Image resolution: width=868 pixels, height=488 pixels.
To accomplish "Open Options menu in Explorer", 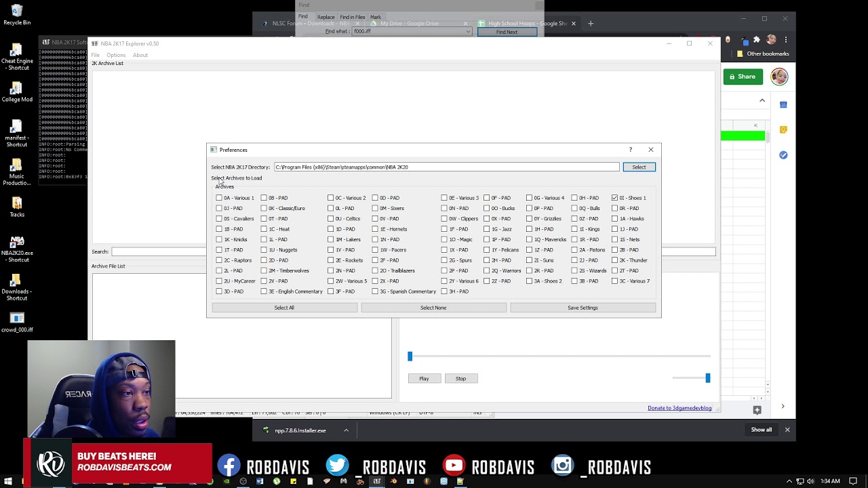I will tap(116, 55).
